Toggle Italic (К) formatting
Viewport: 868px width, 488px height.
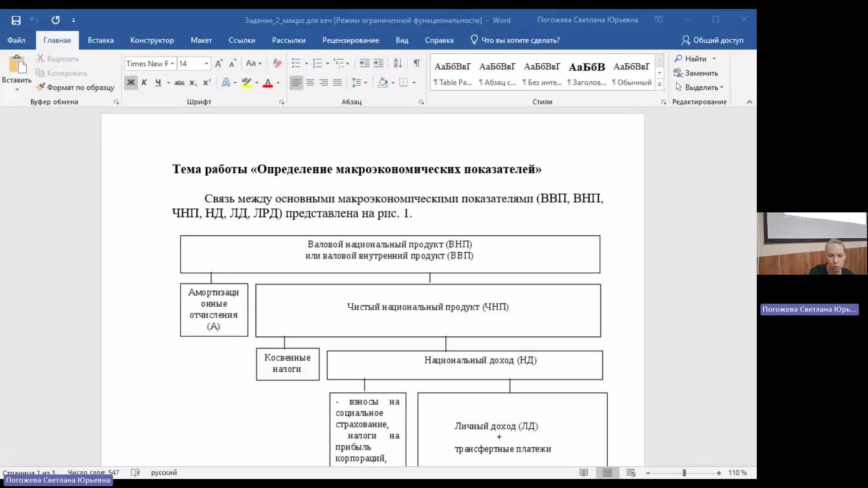click(144, 83)
